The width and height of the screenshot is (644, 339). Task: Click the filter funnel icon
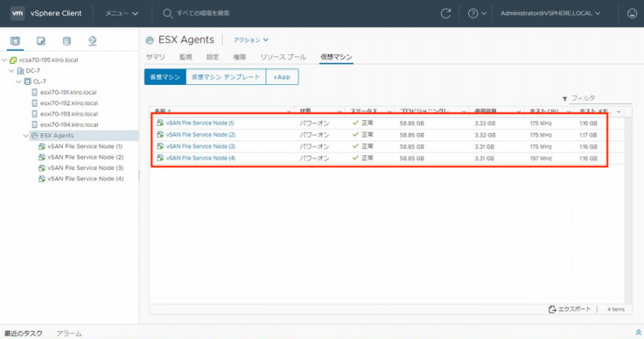(564, 99)
